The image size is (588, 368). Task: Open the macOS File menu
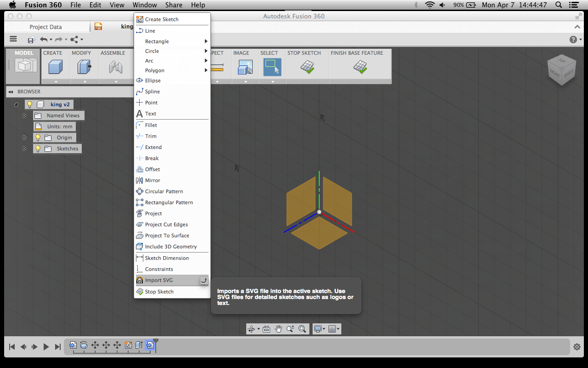pyautogui.click(x=76, y=5)
